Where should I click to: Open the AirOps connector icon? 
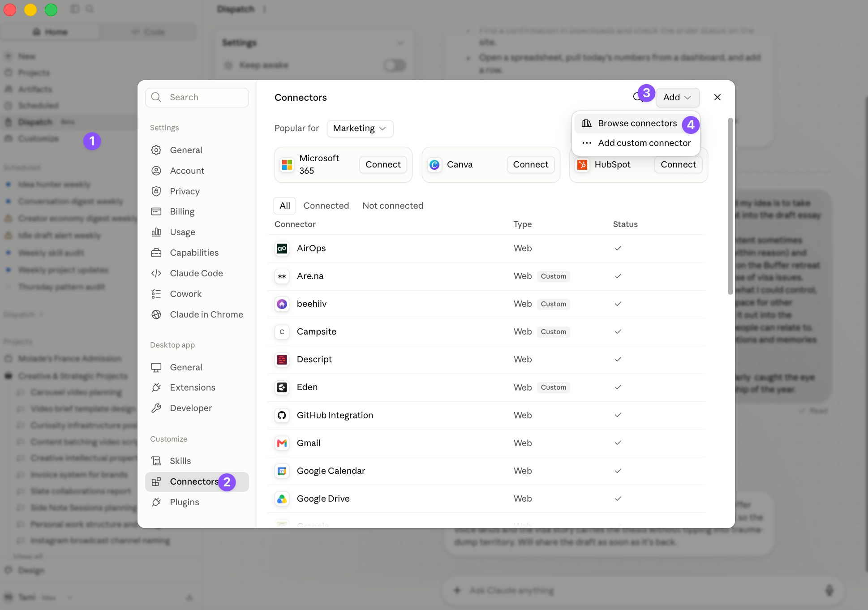(282, 248)
